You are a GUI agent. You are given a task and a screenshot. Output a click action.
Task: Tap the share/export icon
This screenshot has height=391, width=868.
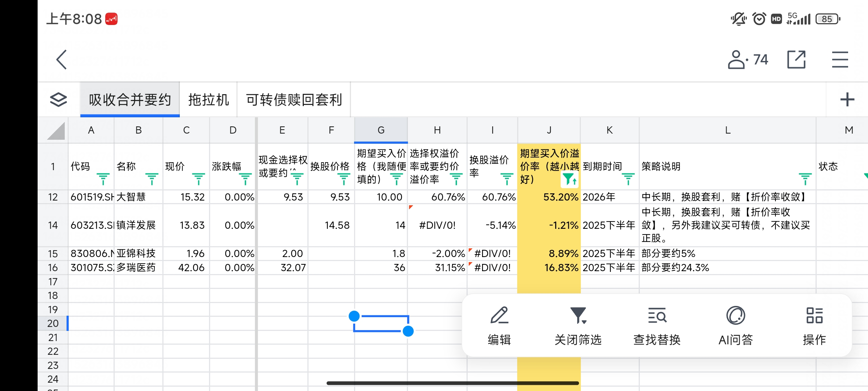(x=796, y=60)
